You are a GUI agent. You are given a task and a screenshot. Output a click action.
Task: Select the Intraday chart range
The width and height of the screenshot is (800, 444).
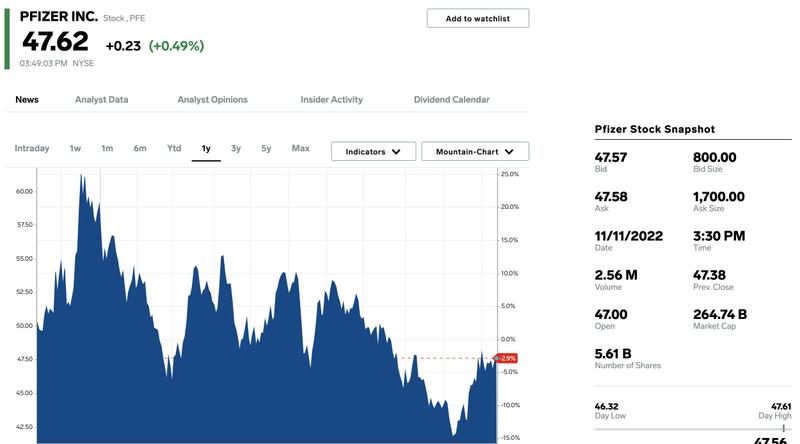point(32,149)
